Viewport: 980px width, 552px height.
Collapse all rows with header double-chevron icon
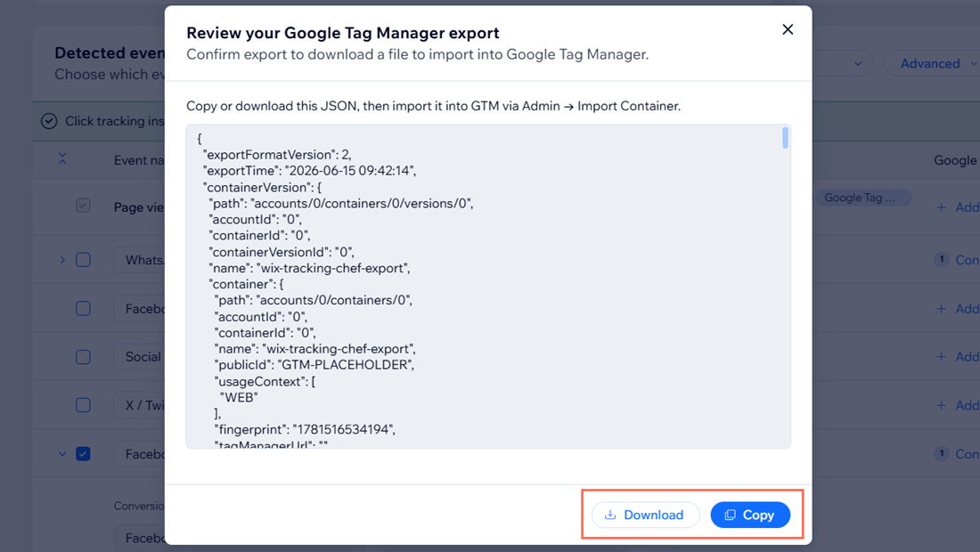pos(62,158)
